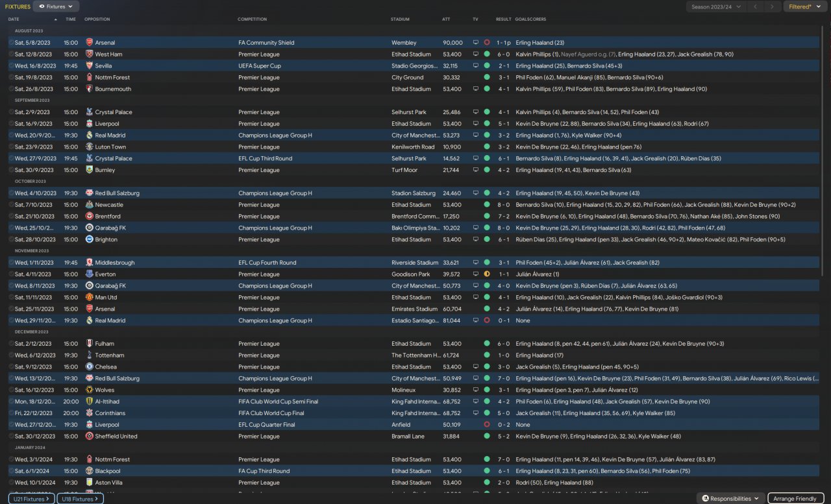Image resolution: width=831 pixels, height=504 pixels.
Task: Click the Al-Ittihad club badge
Action: coord(89,402)
